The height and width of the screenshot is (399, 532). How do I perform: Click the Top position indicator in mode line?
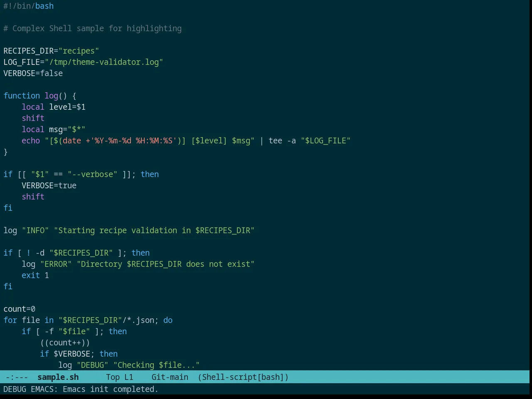tap(113, 377)
